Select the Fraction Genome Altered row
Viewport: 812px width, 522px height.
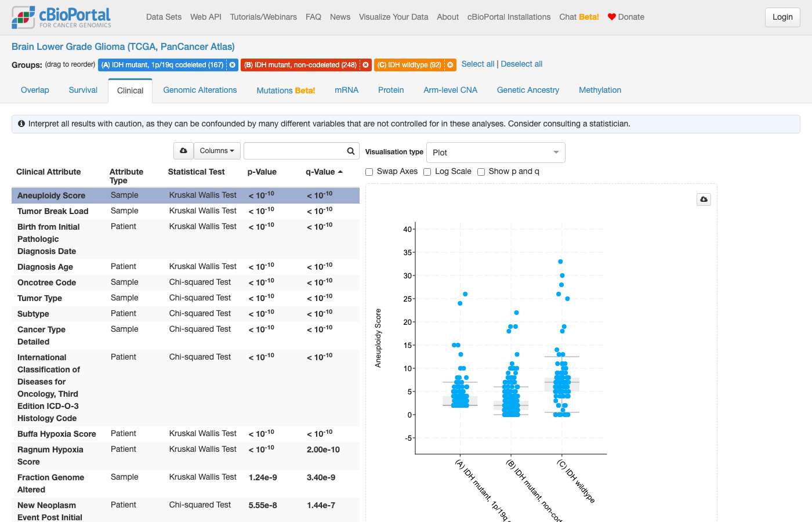click(x=186, y=484)
